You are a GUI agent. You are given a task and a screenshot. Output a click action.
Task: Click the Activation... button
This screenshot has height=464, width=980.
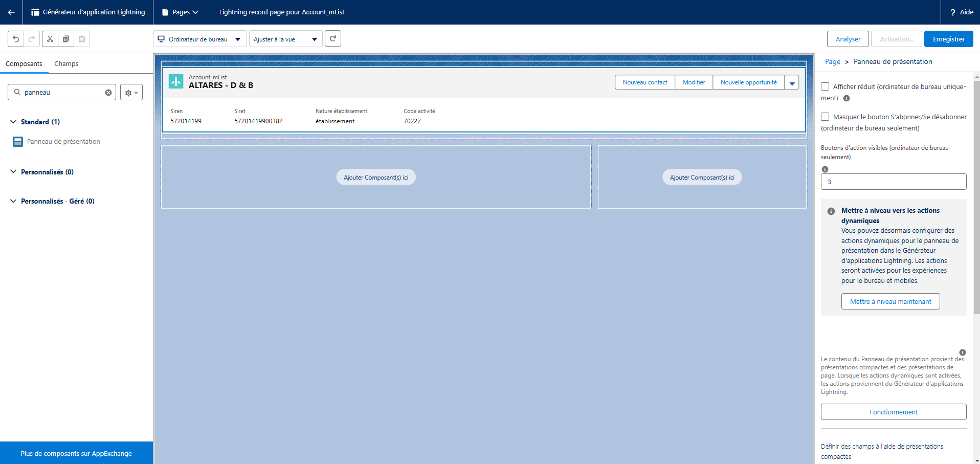(897, 39)
